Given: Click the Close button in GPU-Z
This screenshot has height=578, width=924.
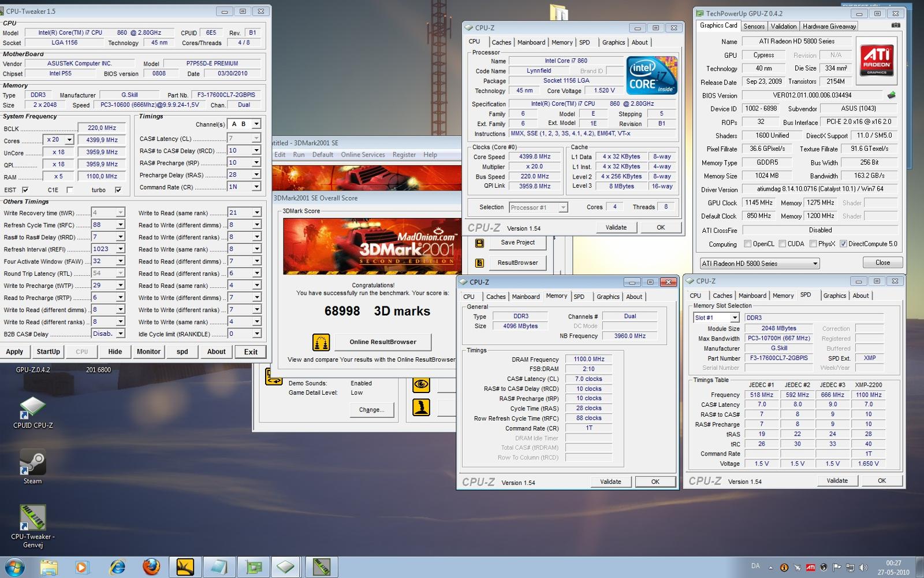Looking at the screenshot, I should 882,262.
